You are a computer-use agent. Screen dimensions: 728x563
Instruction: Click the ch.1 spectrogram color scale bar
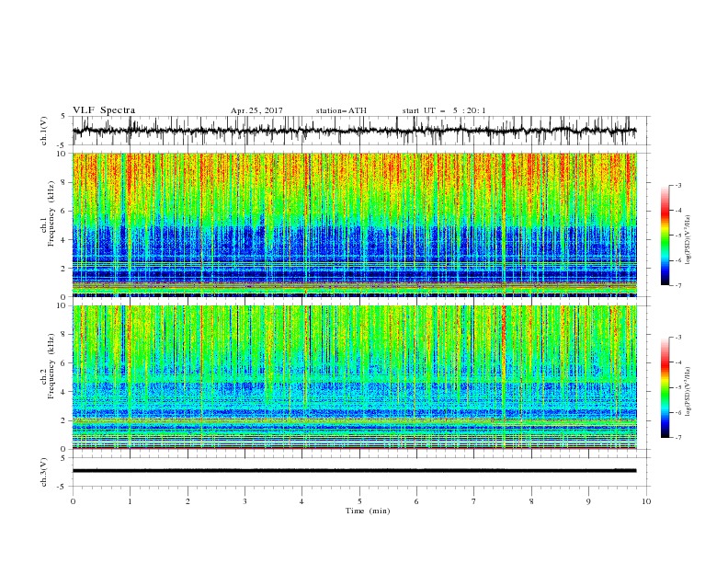point(665,236)
